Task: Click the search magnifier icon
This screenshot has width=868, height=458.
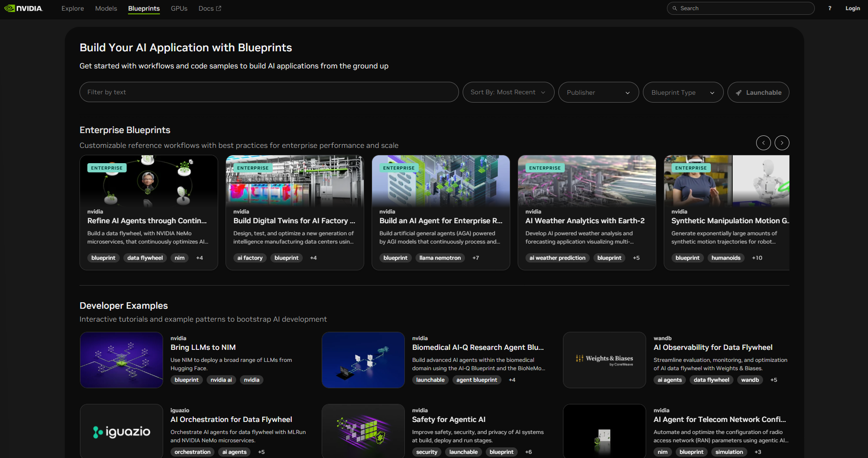Action: (x=675, y=8)
